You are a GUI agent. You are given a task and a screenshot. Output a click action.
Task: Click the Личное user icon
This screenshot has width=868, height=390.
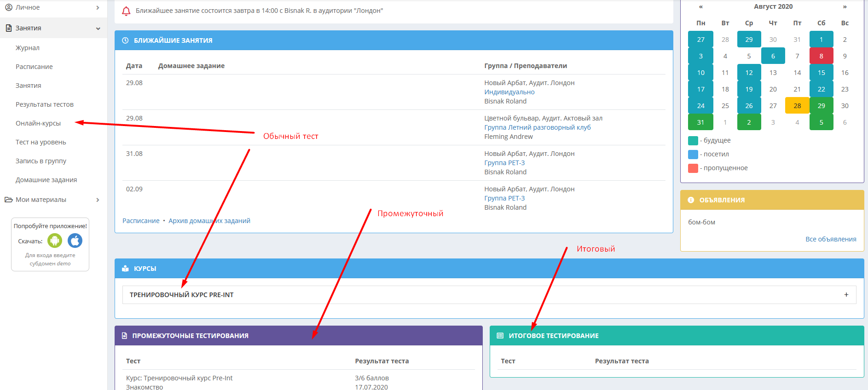point(9,7)
